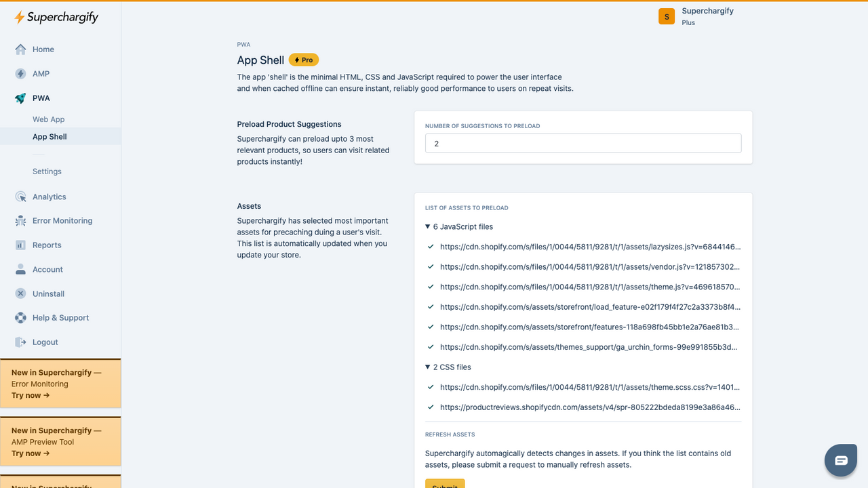Image resolution: width=868 pixels, height=488 pixels.
Task: Open Help & Support
Action: pos(60,318)
